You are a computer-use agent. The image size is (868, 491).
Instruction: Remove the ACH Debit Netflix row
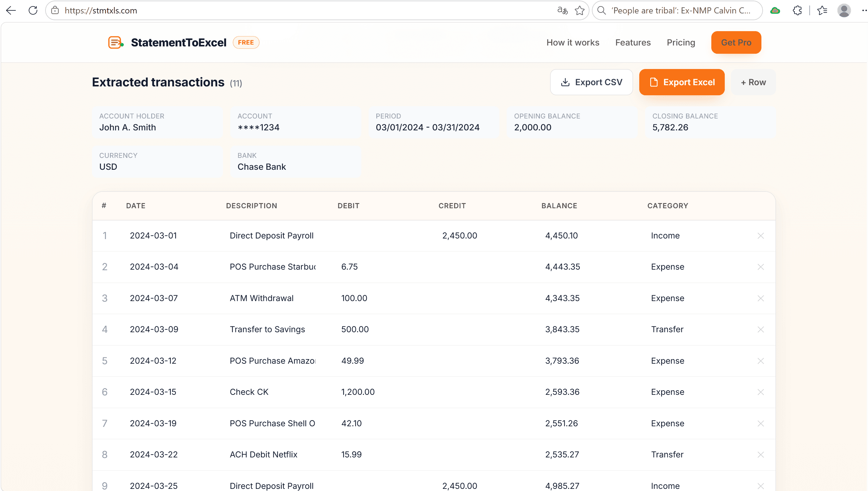coord(761,455)
